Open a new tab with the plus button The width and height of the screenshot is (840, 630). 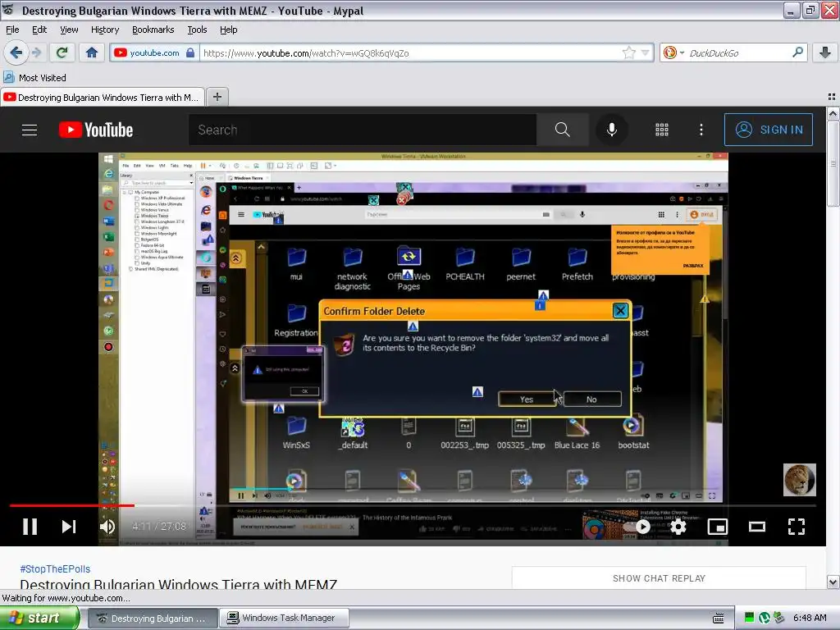tap(217, 97)
